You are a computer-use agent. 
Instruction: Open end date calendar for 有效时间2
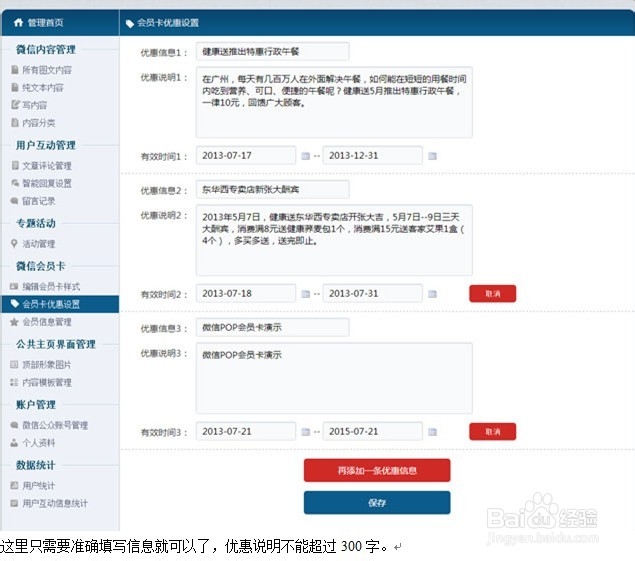coord(433,294)
